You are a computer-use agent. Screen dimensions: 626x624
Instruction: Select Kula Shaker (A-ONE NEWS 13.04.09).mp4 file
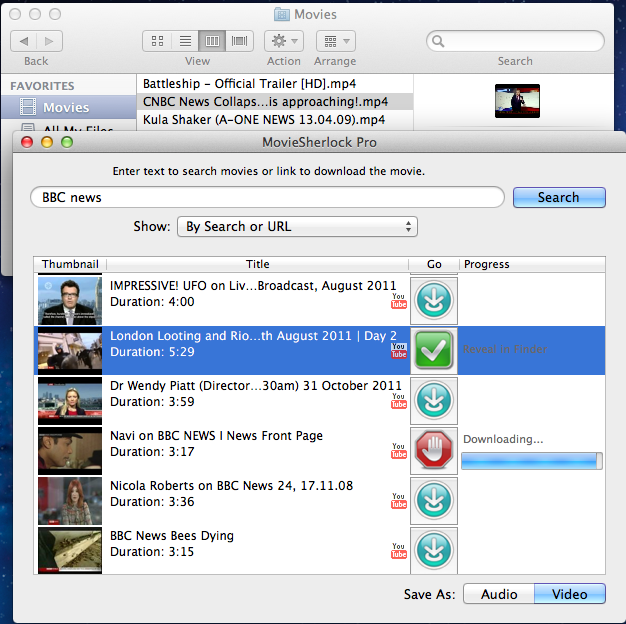275,120
